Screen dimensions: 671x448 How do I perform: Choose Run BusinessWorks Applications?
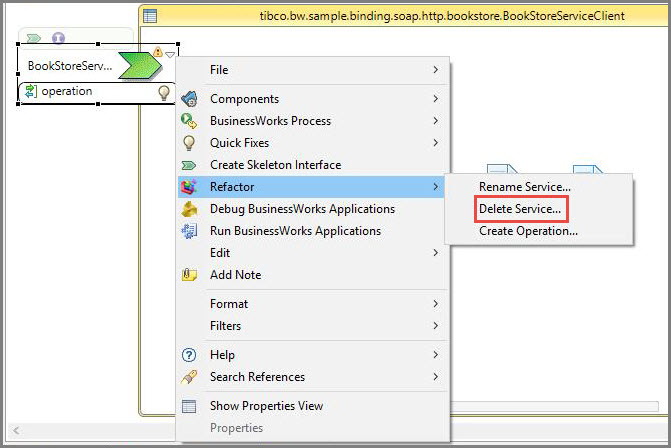313,231
